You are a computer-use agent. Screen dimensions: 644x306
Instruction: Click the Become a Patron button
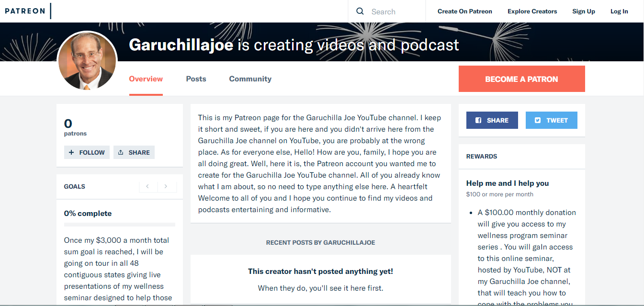(x=522, y=79)
